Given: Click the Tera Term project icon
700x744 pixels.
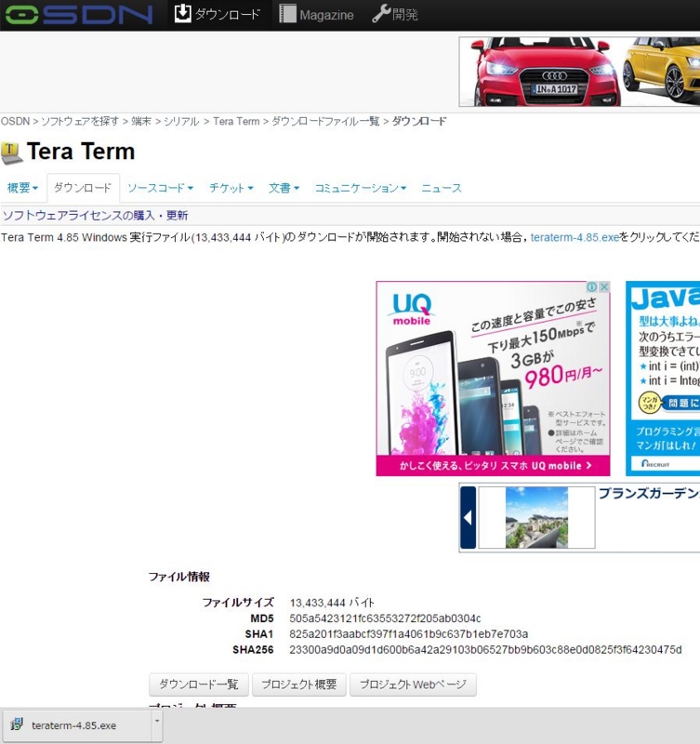Looking at the screenshot, I should pyautogui.click(x=11, y=153).
